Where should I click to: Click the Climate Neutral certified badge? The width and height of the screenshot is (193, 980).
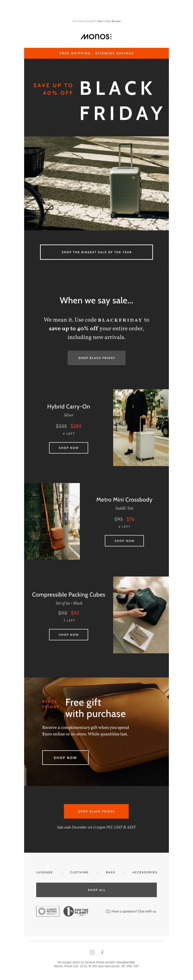click(48, 911)
